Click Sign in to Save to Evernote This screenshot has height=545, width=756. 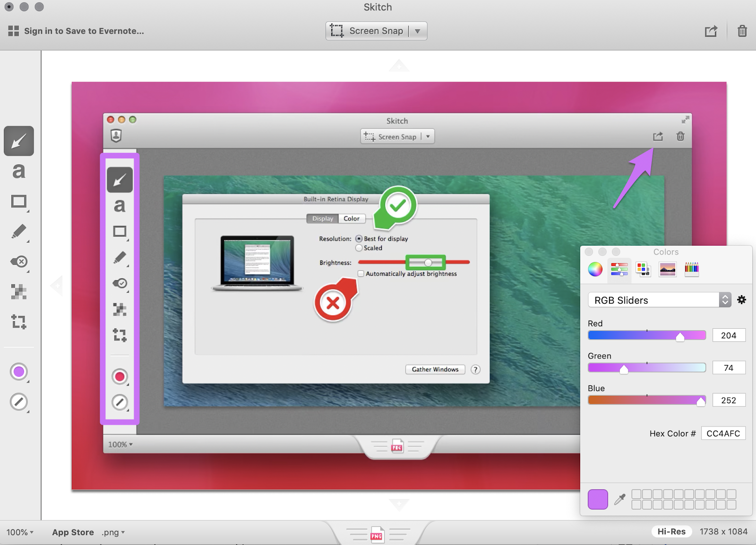84,31
